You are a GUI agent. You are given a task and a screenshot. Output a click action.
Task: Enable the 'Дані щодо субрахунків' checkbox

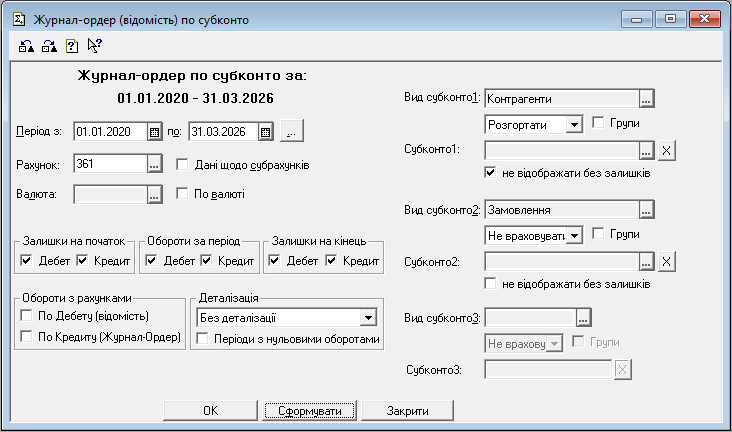pyautogui.click(x=183, y=164)
